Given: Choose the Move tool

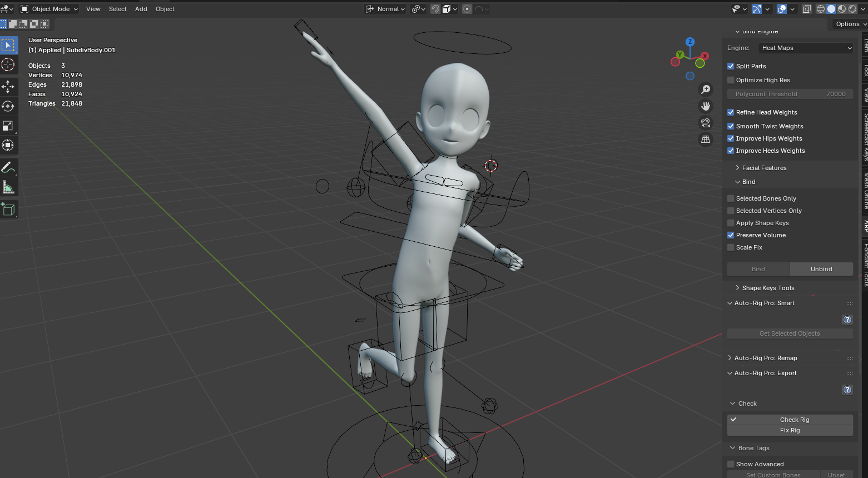Looking at the screenshot, I should tap(8, 86).
